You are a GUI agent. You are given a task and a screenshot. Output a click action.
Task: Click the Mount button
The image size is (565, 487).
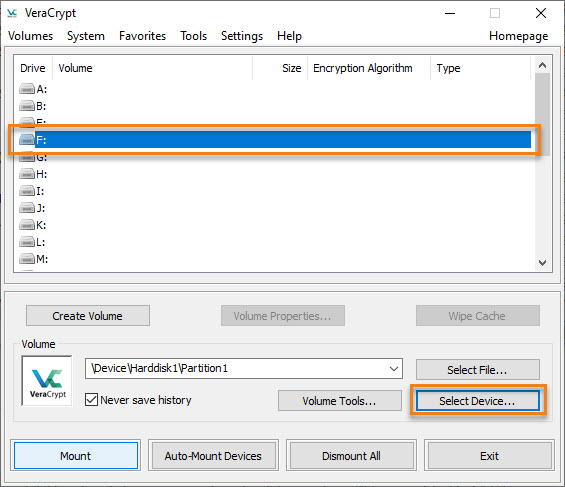[76, 456]
